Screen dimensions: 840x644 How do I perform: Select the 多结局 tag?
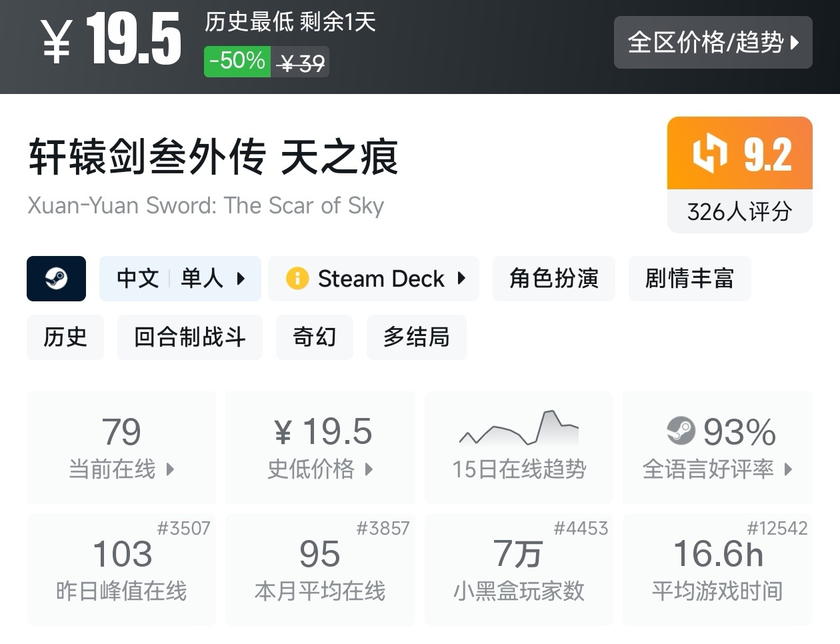coord(417,337)
